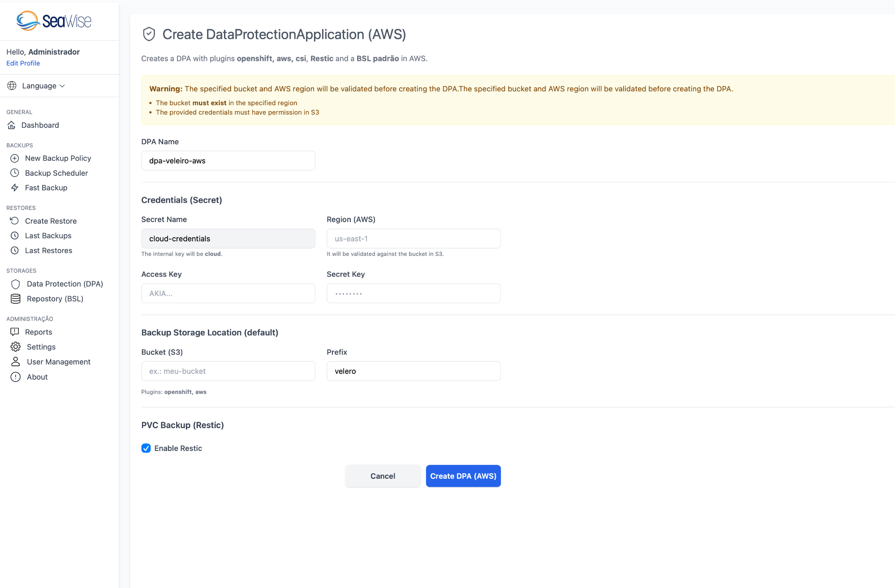Open the Data Protection (DPA) shield icon
The height and width of the screenshot is (588, 896).
[16, 284]
